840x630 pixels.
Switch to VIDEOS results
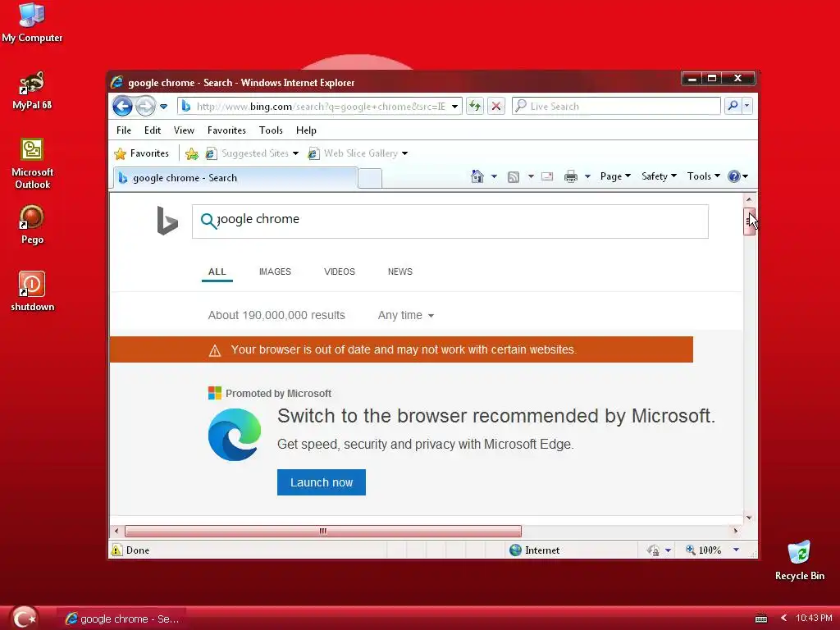[x=339, y=272]
